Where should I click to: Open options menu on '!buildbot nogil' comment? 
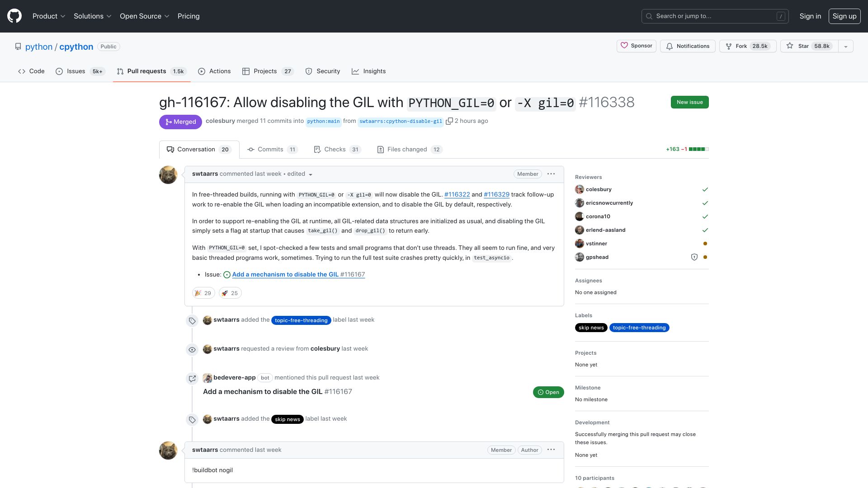[551, 450]
